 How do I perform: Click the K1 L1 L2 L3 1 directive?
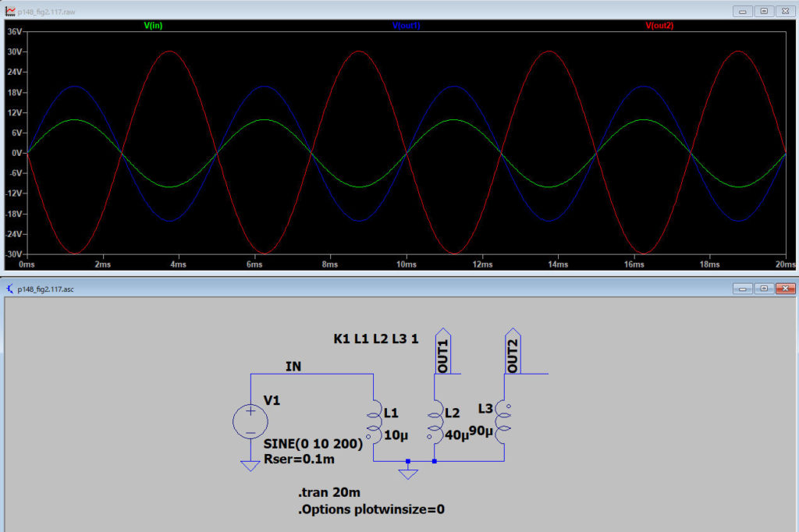coord(376,339)
